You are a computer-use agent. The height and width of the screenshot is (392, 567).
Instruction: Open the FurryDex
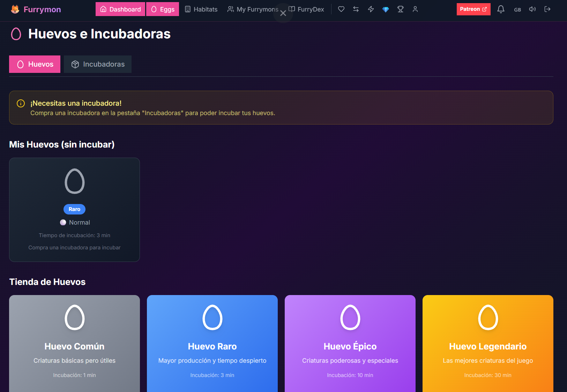click(x=306, y=9)
